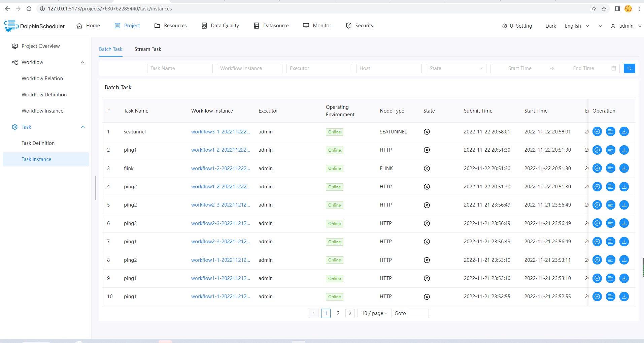Select Task Definition in sidebar

coord(38,143)
